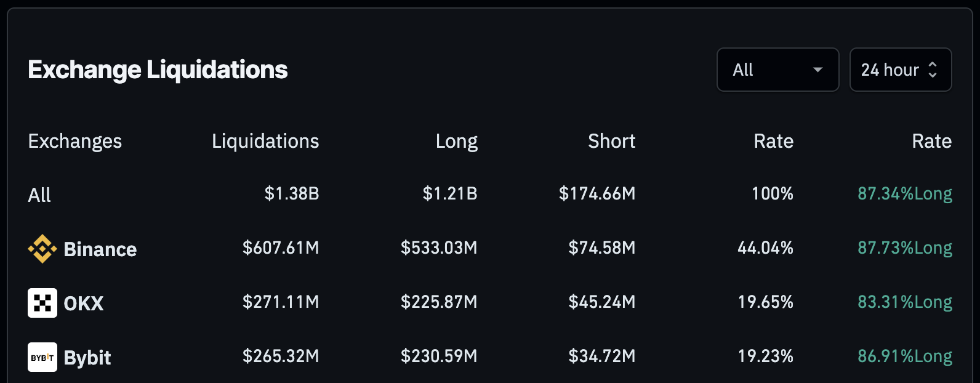Viewport: 980px width, 383px height.
Task: Click the Bybit logo icon
Action: pyautogui.click(x=42, y=357)
